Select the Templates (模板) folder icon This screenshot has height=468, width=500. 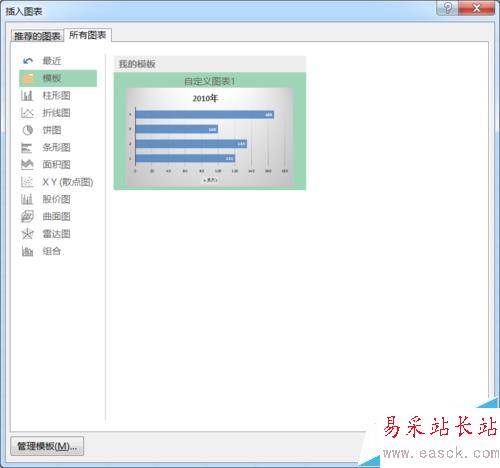pos(28,78)
